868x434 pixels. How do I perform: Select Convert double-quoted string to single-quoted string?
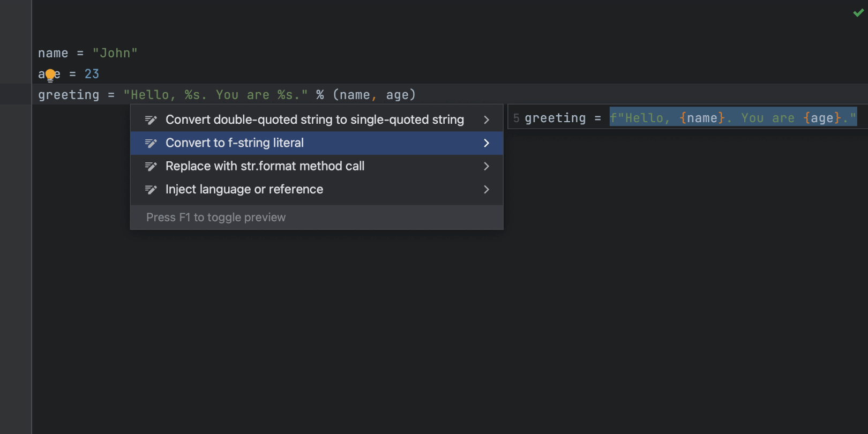pyautogui.click(x=315, y=120)
